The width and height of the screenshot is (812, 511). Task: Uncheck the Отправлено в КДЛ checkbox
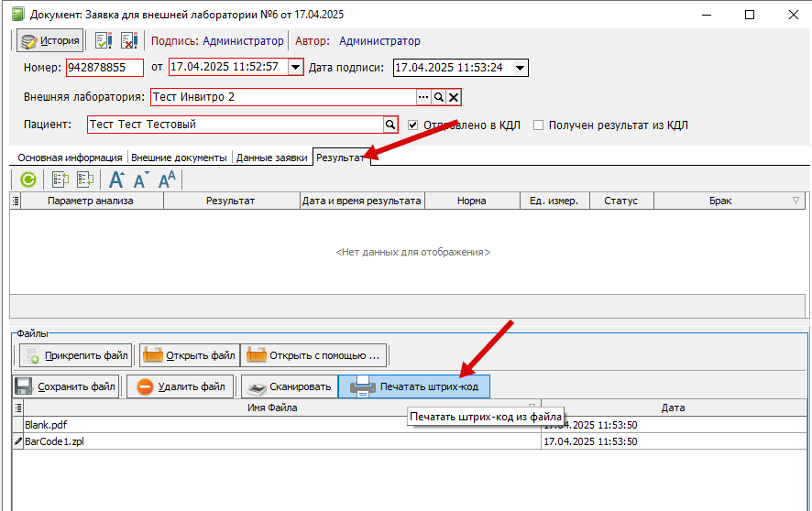click(413, 125)
